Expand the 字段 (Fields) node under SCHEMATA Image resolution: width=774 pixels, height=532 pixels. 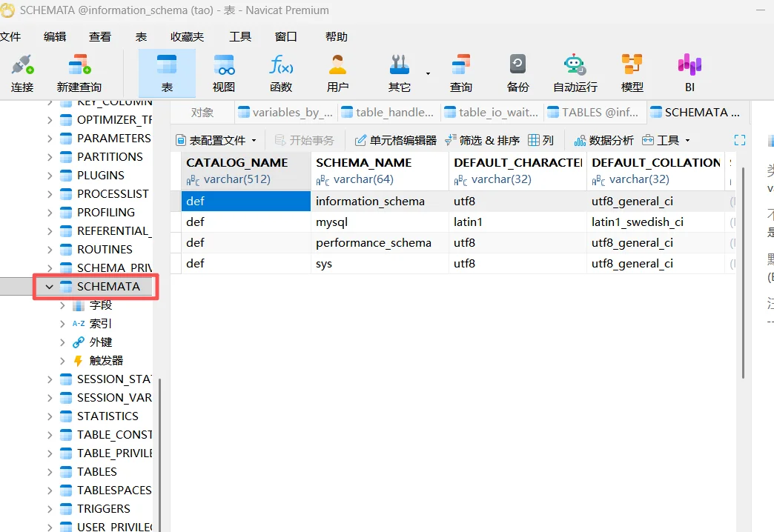(62, 305)
